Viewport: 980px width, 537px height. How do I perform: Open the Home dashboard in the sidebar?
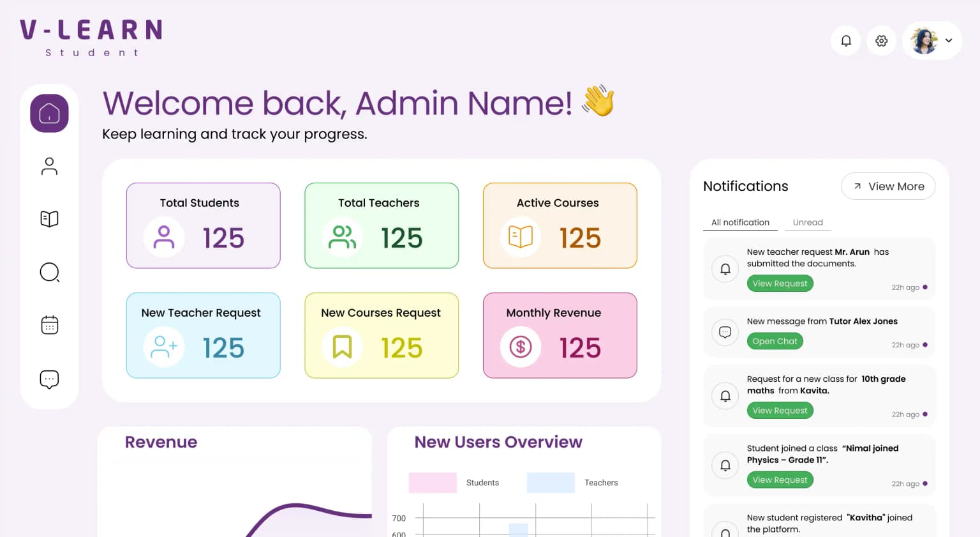click(49, 114)
